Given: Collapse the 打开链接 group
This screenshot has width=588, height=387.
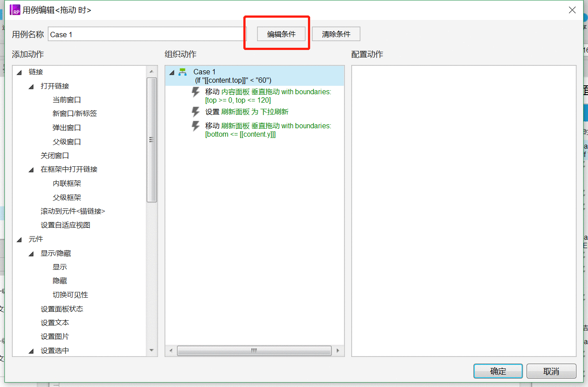Looking at the screenshot, I should 31,87.
